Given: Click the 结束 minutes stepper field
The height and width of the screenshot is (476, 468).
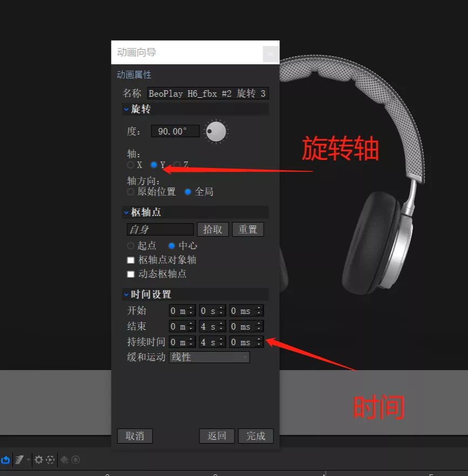Looking at the screenshot, I should pos(182,326).
